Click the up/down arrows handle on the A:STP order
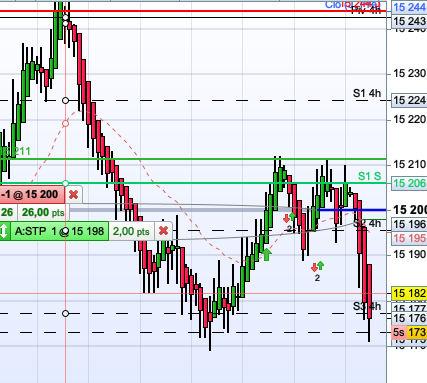The width and height of the screenshot is (427, 383). 4,231
